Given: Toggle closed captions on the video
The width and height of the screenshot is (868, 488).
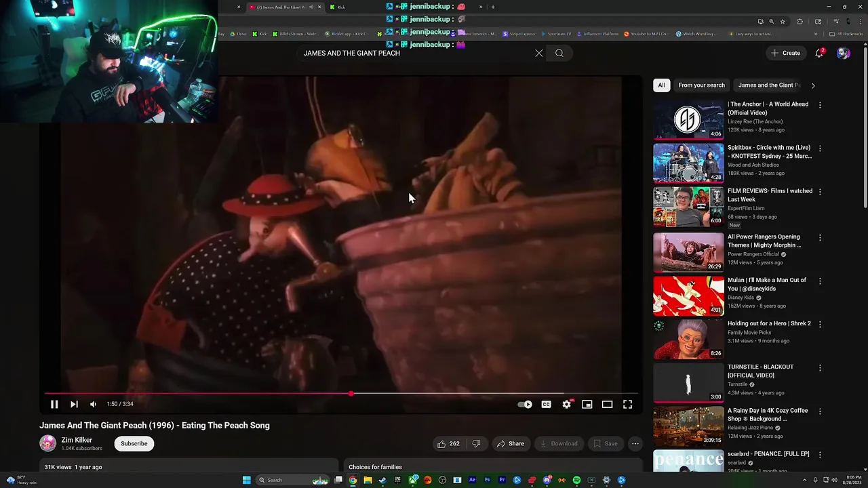Looking at the screenshot, I should (x=546, y=405).
